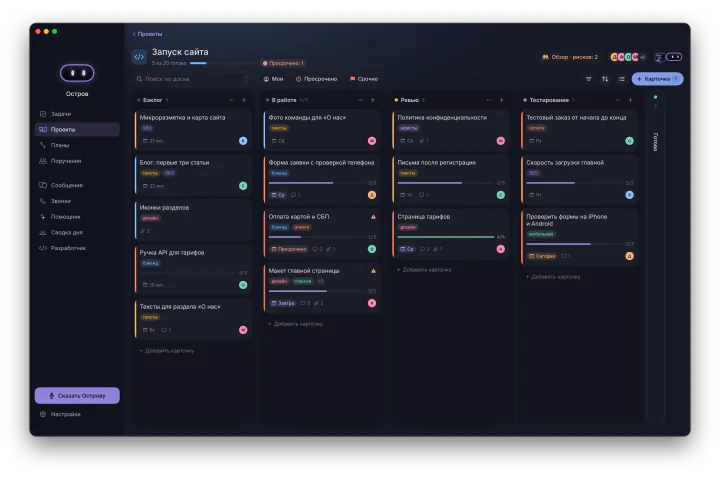Click Завтра date tag on Макет главной card
Viewport: 720px width, 479px height.
pos(282,303)
